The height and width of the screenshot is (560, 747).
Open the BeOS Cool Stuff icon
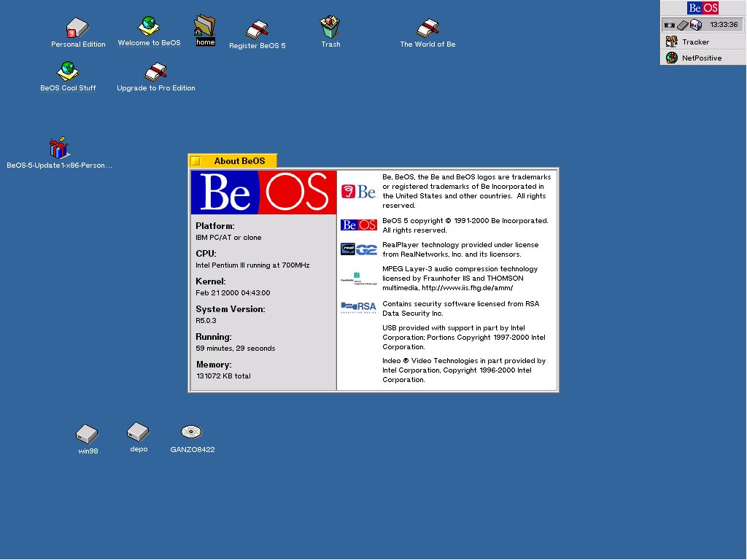[68, 71]
